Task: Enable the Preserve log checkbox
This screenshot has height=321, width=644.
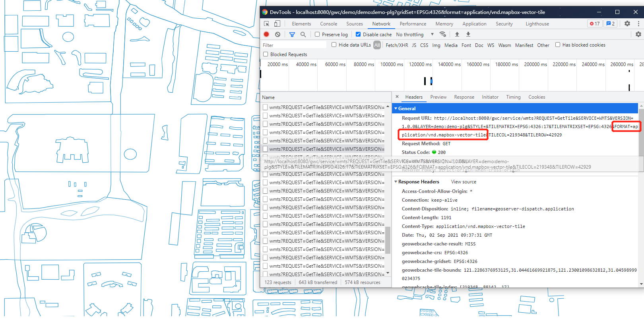Action: [317, 35]
